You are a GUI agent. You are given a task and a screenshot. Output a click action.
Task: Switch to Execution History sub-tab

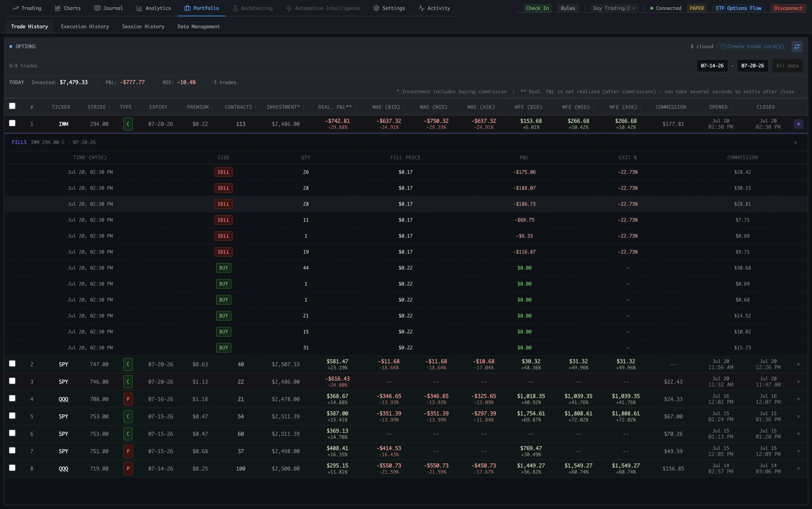tap(85, 26)
